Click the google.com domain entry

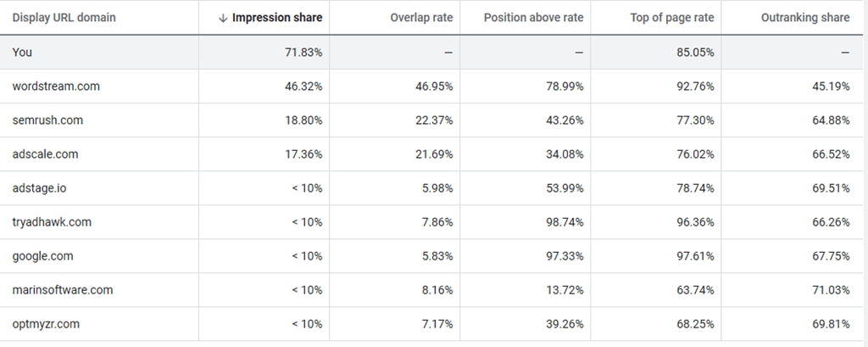(43, 256)
